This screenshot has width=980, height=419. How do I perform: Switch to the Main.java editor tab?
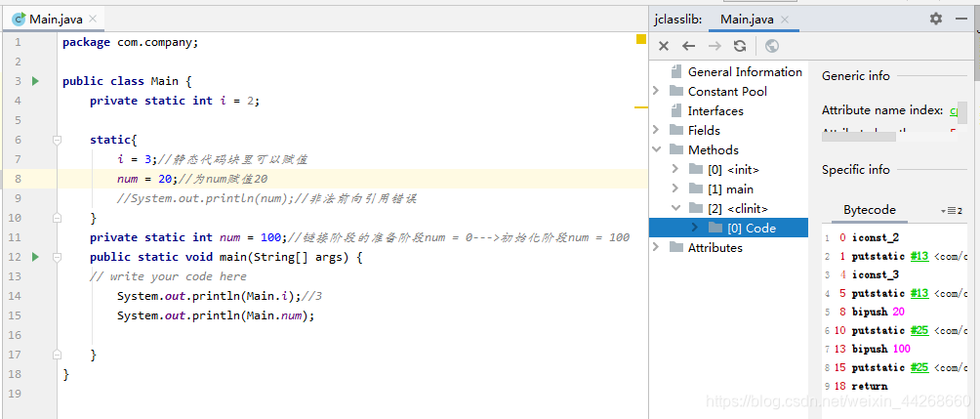point(55,20)
